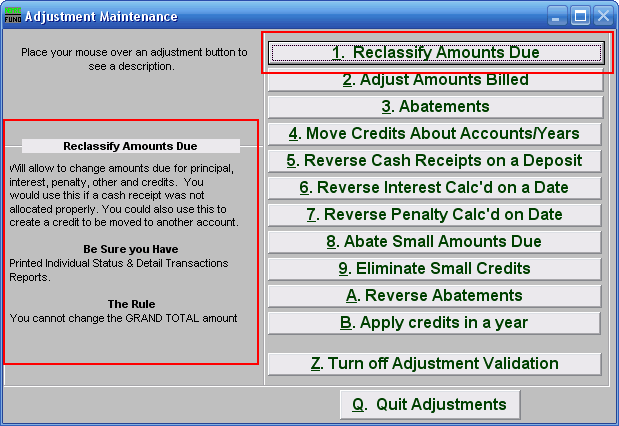
Task: Minimize the Adjustment Maintenance window
Action: coord(558,16)
